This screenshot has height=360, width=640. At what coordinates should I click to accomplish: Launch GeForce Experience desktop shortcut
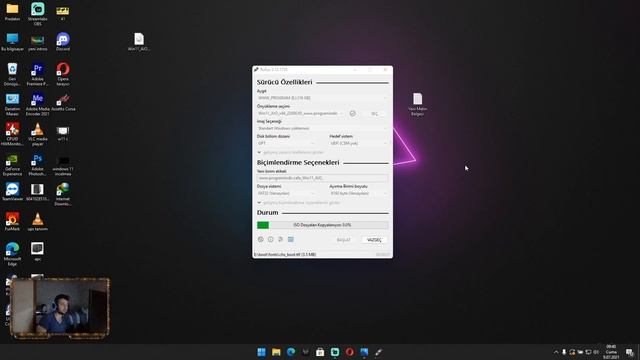pyautogui.click(x=12, y=164)
